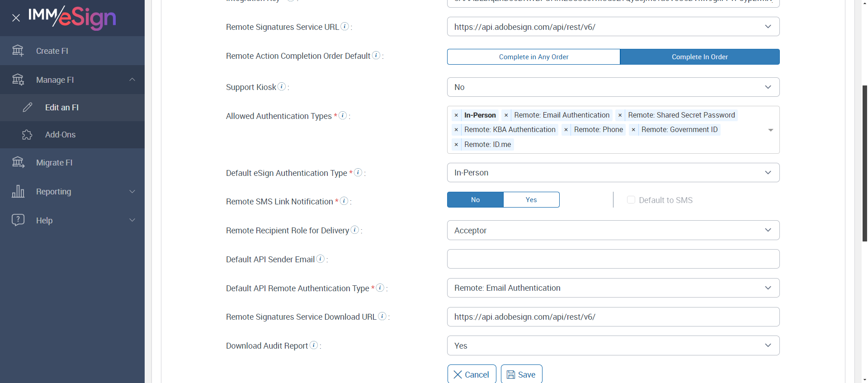Click the Help question mark icon
The width and height of the screenshot is (868, 383).
coord(18,220)
